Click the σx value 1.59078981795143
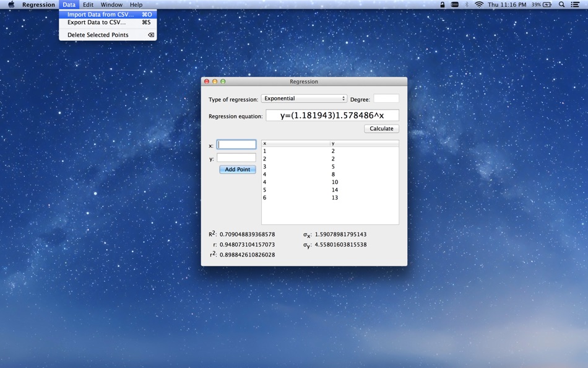Viewport: 588px width, 368px height. point(340,234)
